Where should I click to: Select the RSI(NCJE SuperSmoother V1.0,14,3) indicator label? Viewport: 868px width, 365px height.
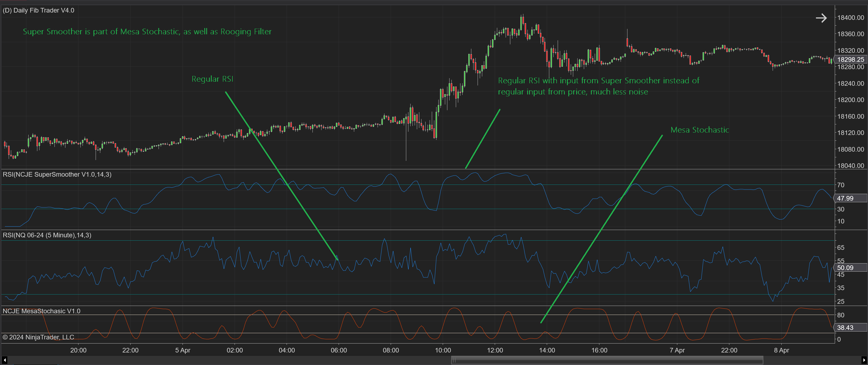[x=57, y=174]
